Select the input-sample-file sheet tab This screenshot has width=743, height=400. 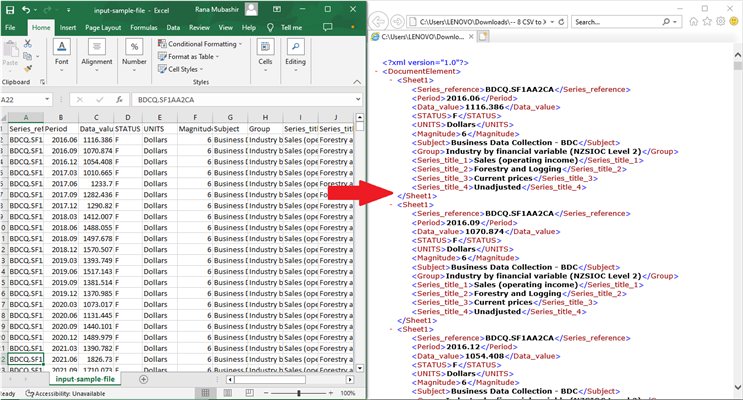[x=85, y=379]
